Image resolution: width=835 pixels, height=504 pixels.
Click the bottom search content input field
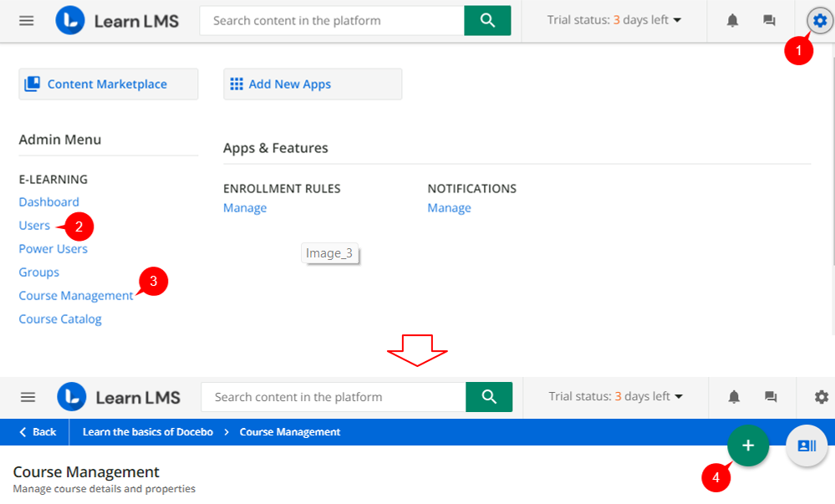[x=333, y=397]
